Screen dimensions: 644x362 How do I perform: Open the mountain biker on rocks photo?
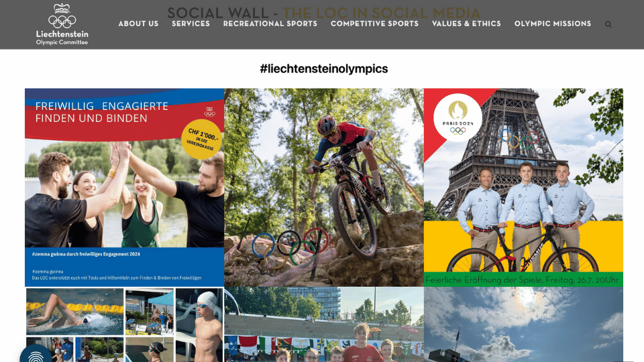(324, 188)
